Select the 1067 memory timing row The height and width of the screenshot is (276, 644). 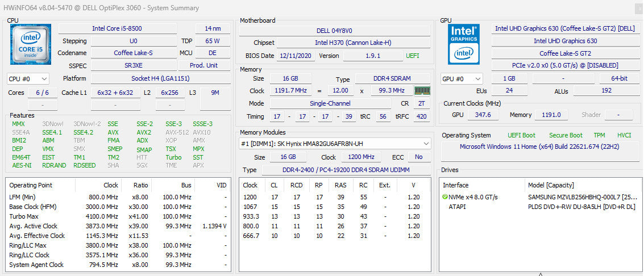click(x=335, y=207)
